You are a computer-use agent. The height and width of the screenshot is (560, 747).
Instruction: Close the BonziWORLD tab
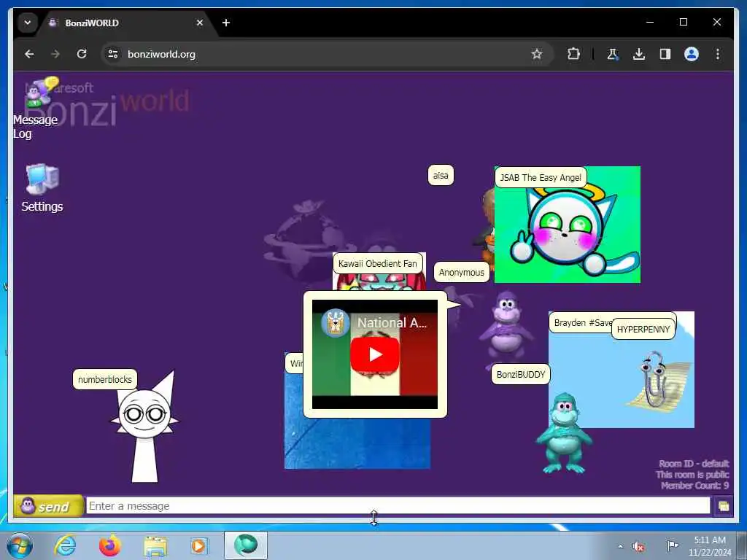tap(200, 23)
